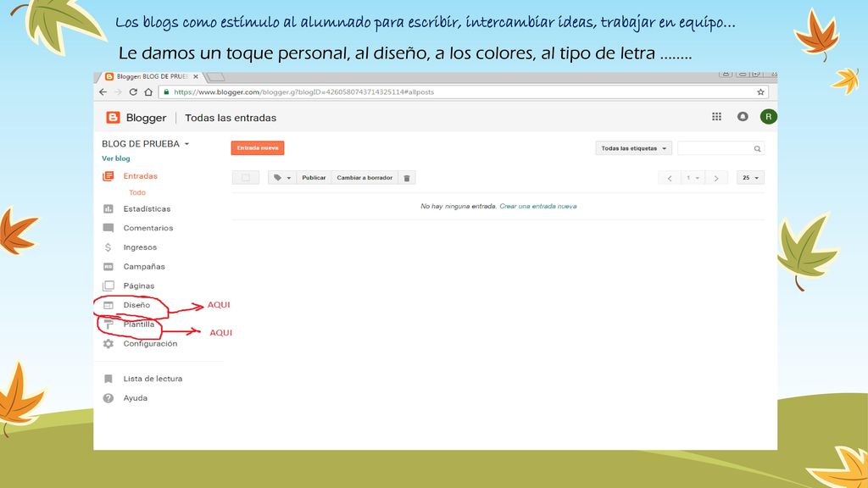Click the Diseño layout icon
The height and width of the screenshot is (488, 868).
pos(108,305)
